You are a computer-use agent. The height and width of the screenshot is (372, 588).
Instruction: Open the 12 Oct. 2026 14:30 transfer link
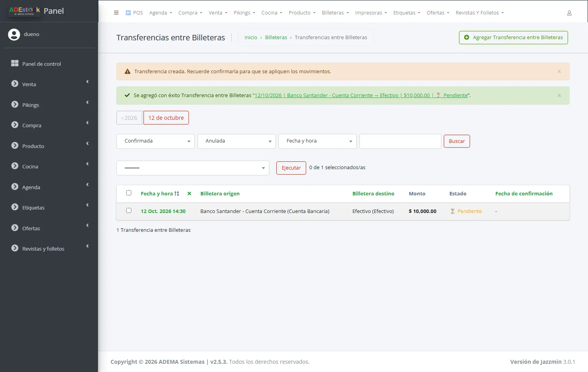[x=163, y=211]
